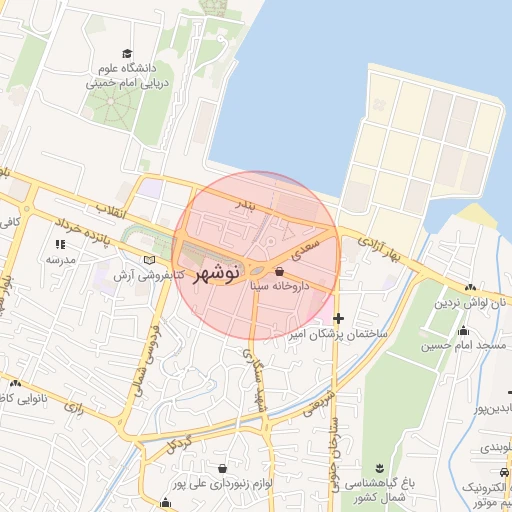Click the نان لواش نردین bakery icon
512x512 pixels.
point(470,287)
